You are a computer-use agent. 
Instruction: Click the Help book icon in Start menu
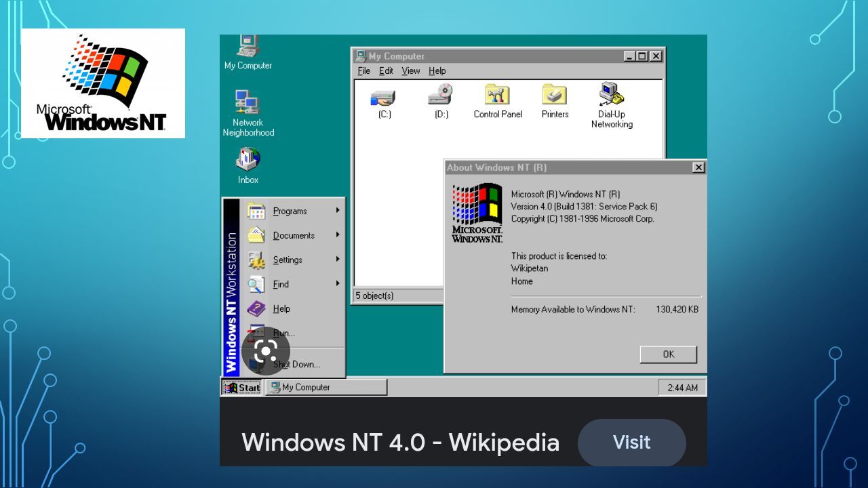(x=256, y=308)
